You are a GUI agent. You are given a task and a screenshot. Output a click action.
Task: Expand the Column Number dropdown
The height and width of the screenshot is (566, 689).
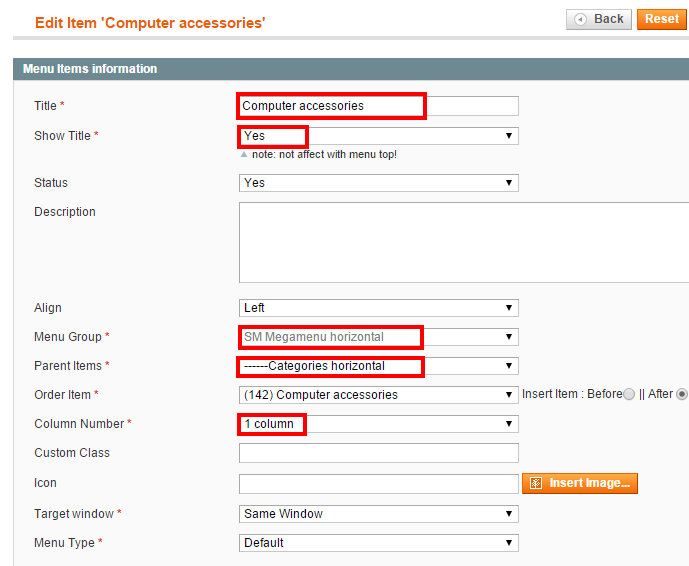pos(379,424)
